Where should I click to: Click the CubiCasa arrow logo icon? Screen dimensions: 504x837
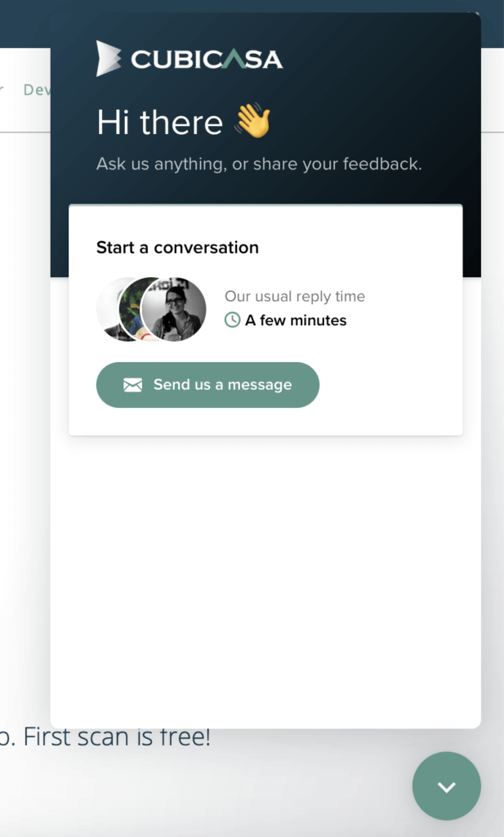coord(109,59)
